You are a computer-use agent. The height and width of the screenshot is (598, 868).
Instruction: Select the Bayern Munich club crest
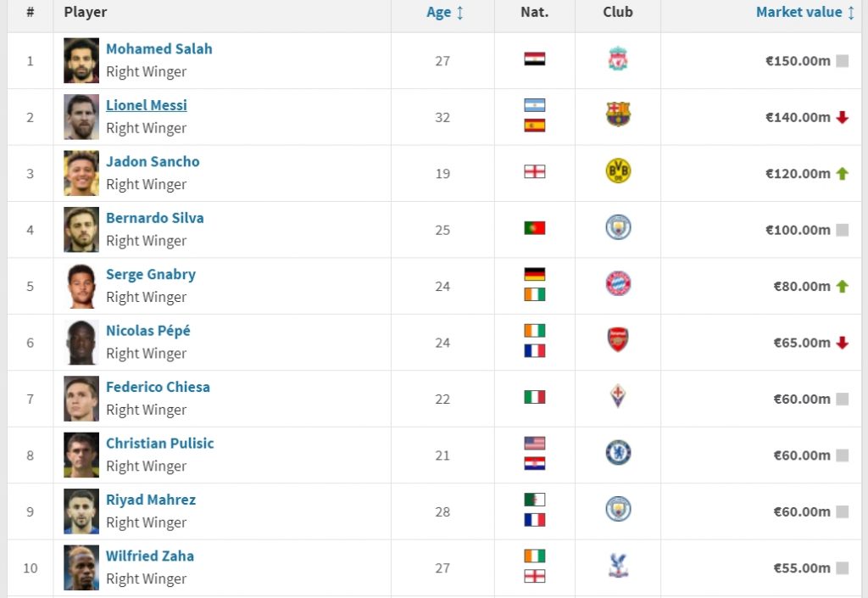[x=618, y=284]
